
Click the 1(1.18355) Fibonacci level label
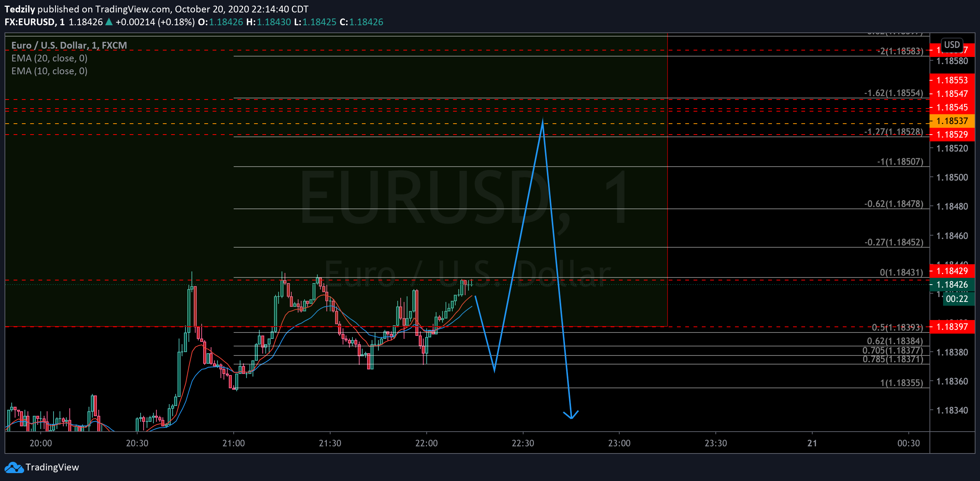902,383
